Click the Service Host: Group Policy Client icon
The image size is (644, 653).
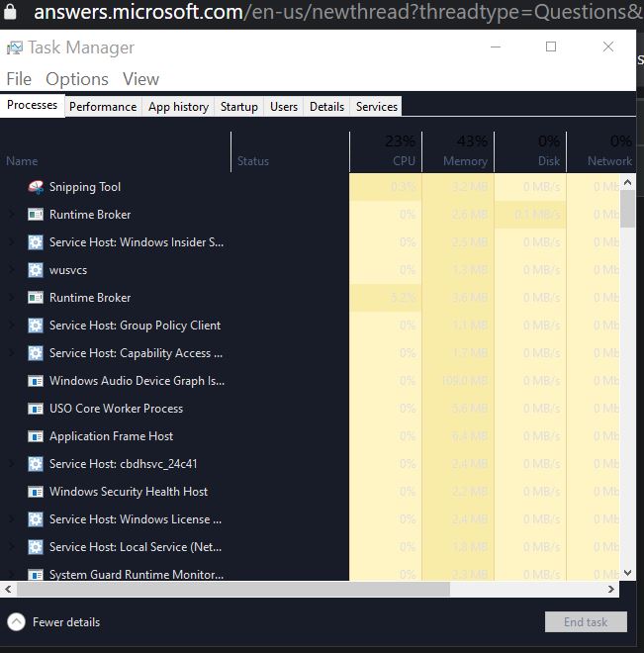pos(36,326)
